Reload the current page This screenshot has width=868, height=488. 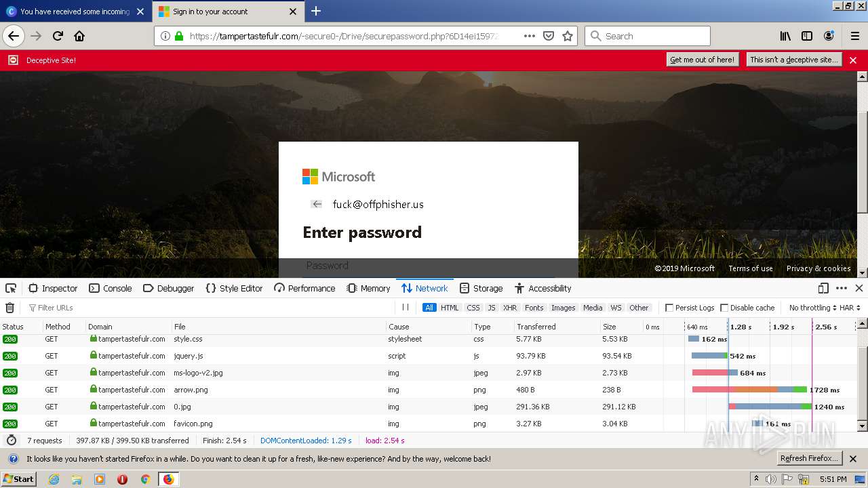(x=58, y=36)
